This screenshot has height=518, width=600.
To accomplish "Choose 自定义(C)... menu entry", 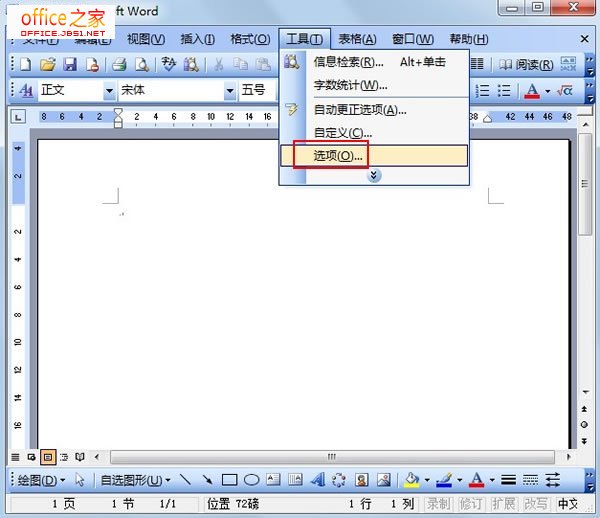I will coord(374,133).
